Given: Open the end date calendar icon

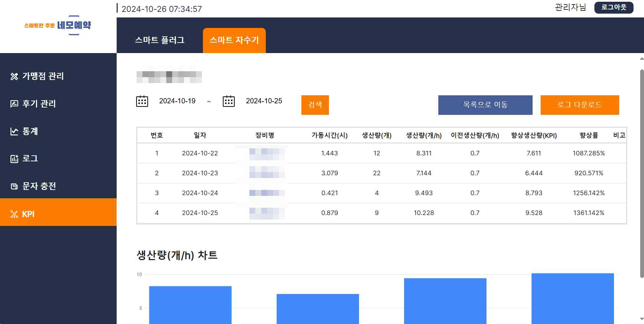Looking at the screenshot, I should pyautogui.click(x=229, y=101).
